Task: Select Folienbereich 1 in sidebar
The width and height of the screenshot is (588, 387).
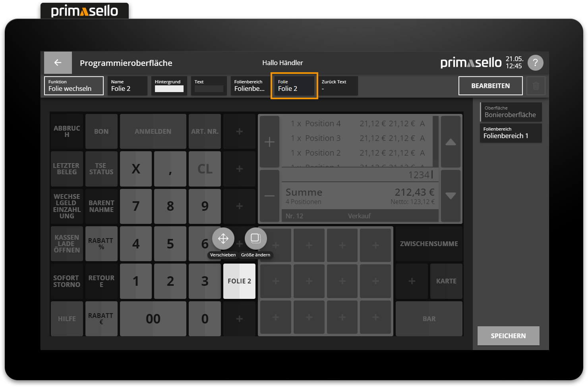Action: pyautogui.click(x=511, y=133)
